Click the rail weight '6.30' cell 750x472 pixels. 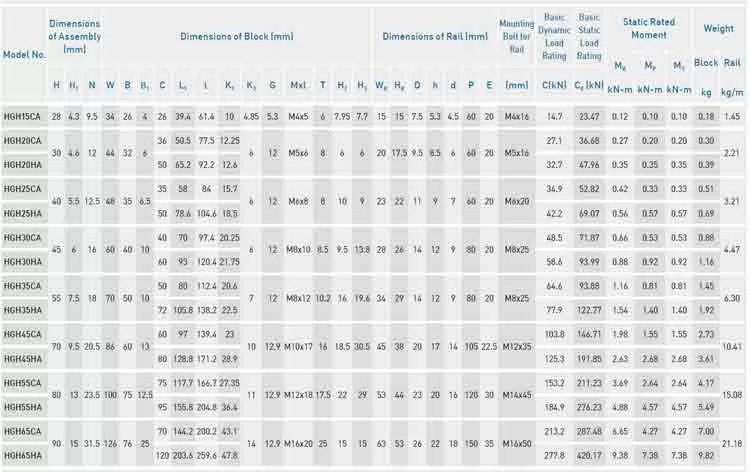click(732, 298)
